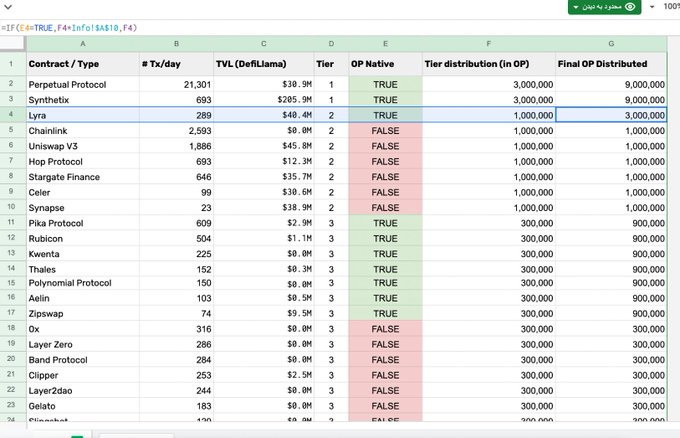Select the 'Polynomial Protocol' cell
This screenshot has width=680, height=438.
[x=83, y=283]
